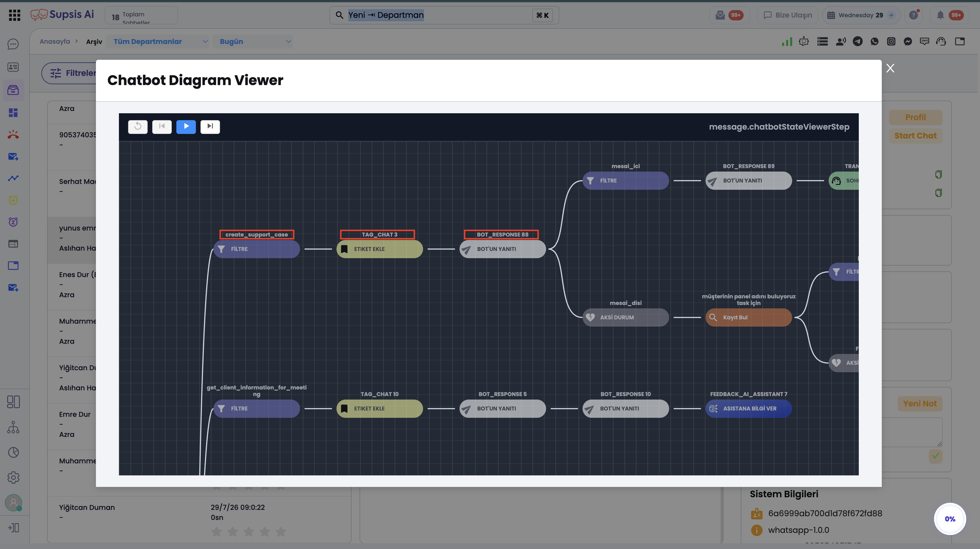
Task: Open the red phone icon in the sidebar
Action: [13, 135]
